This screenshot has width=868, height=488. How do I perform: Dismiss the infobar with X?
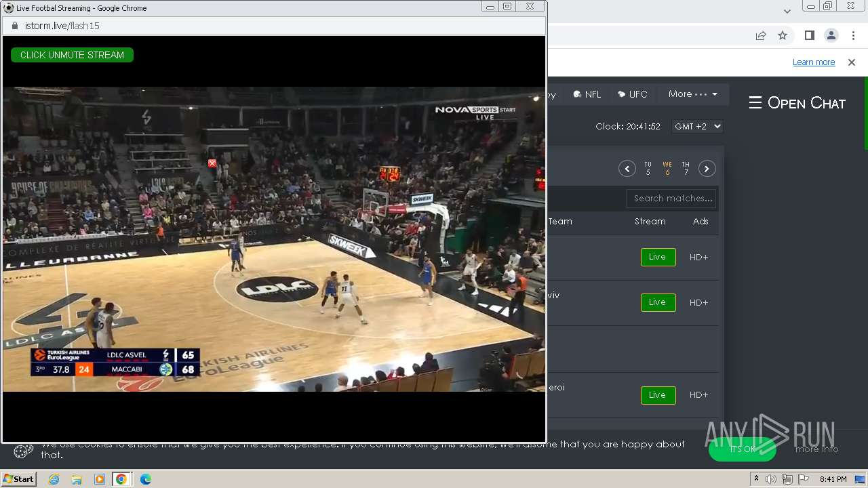click(852, 62)
